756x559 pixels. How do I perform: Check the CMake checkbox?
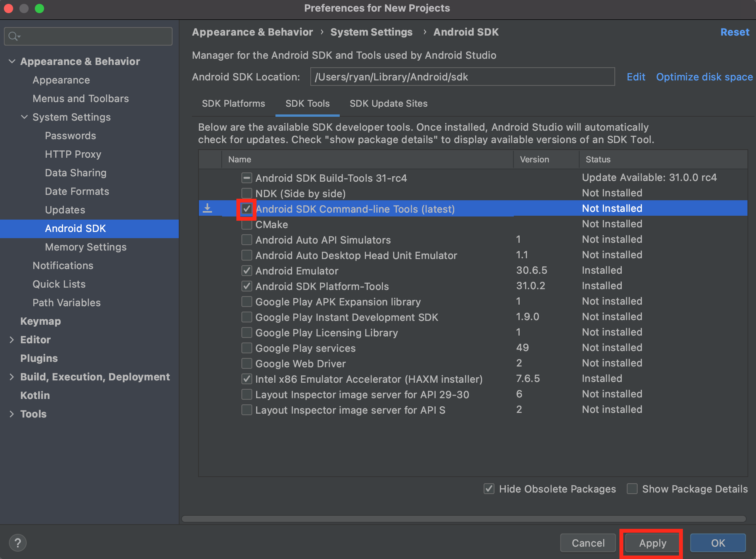pos(246,225)
